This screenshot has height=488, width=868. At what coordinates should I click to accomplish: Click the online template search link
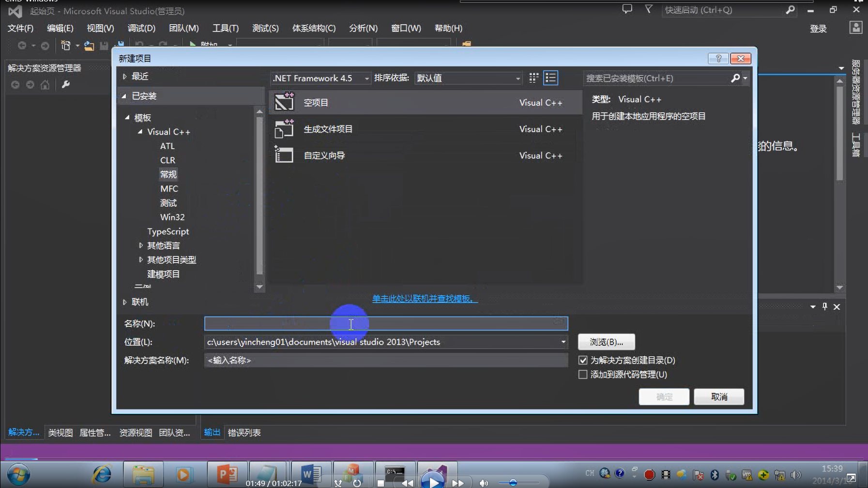pos(425,299)
